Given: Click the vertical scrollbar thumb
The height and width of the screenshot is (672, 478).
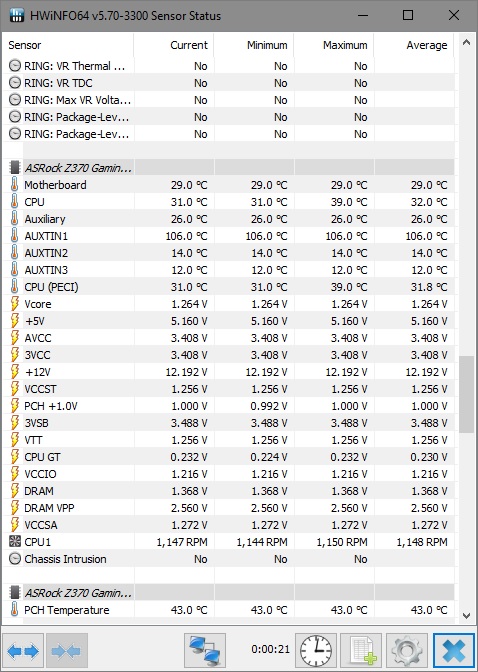Looking at the screenshot, I should click(466, 395).
